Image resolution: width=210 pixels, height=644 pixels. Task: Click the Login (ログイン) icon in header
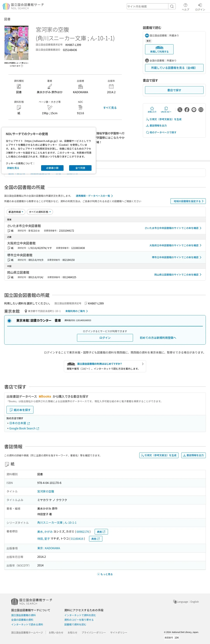200,7
